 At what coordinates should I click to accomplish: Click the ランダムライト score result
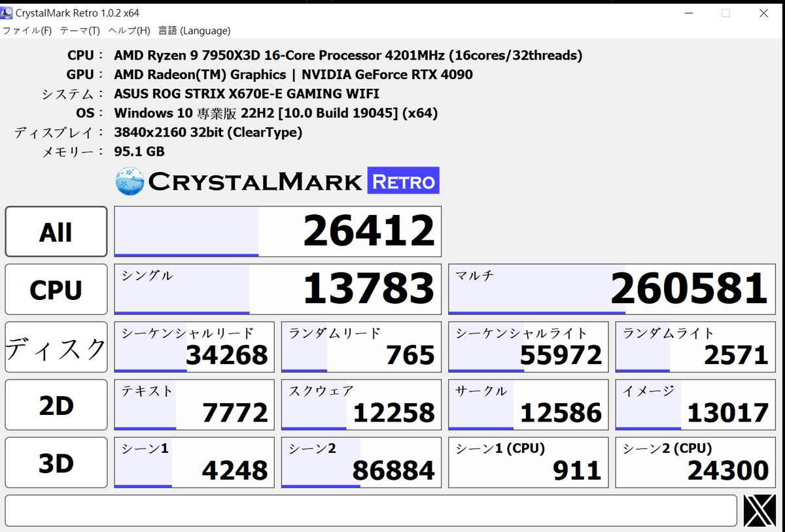695,347
